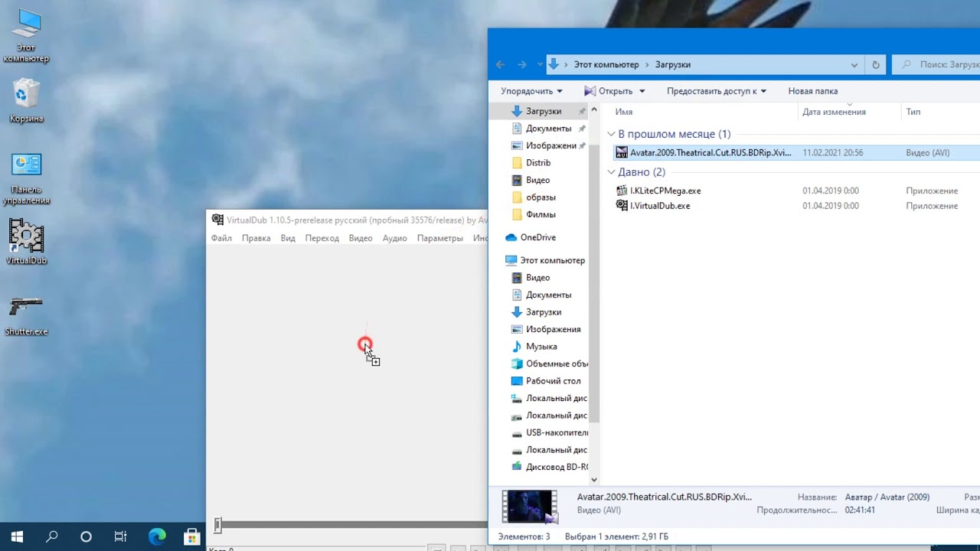Screen dimensions: 980x551
Task: Select the Avatar.2009.Theatrical.Cut AVI file row
Action: tap(796, 152)
